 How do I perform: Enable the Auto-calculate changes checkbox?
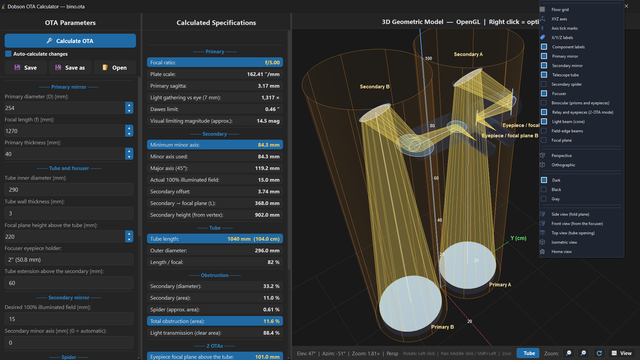(8, 54)
